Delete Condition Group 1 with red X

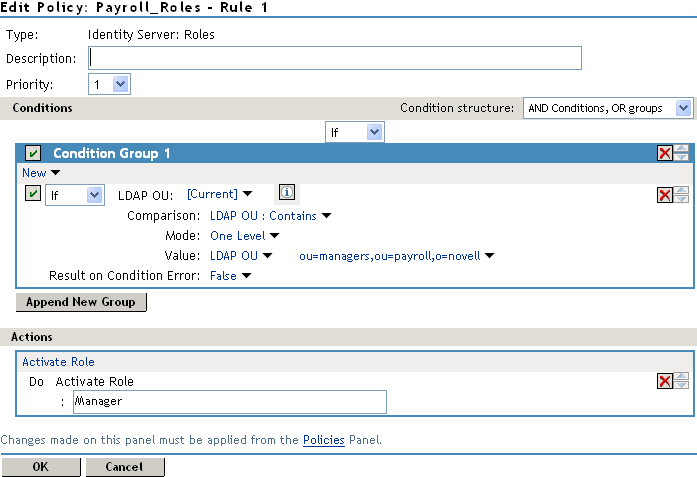pos(665,153)
